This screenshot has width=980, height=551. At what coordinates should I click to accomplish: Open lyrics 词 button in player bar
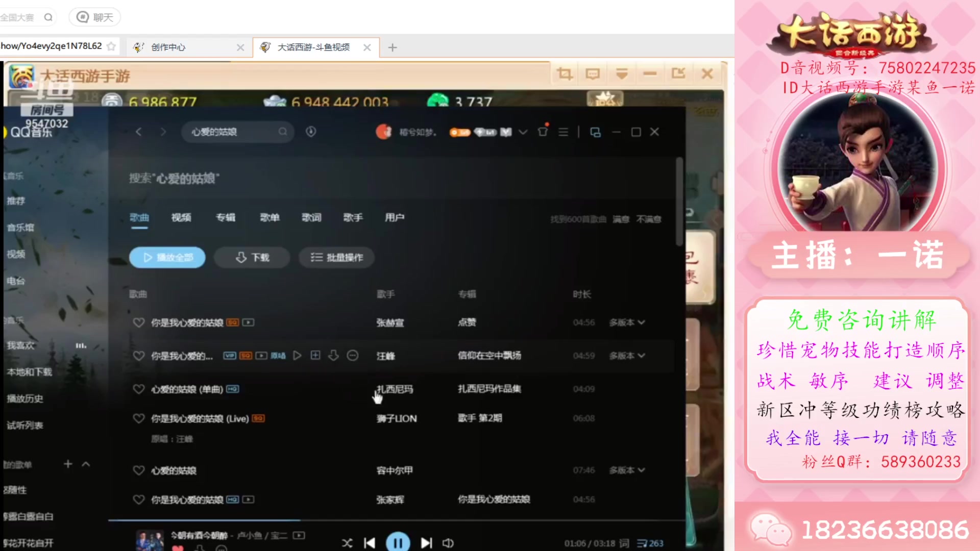(624, 543)
